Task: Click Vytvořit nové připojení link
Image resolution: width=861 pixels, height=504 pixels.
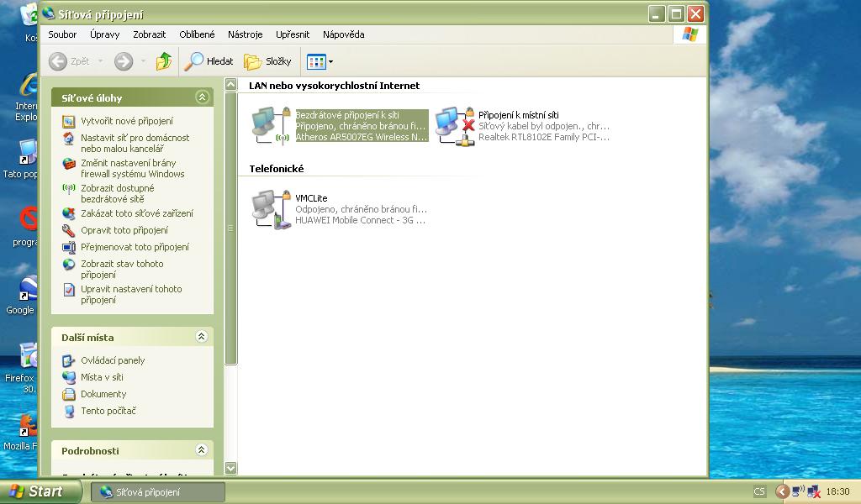Action: tap(126, 121)
